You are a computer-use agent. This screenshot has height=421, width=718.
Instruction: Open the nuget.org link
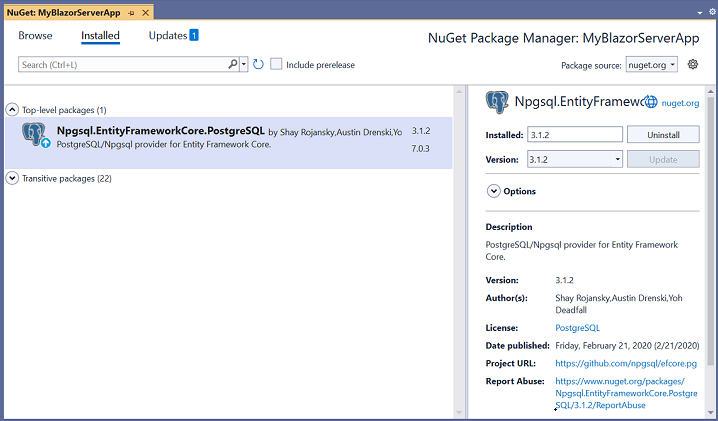(680, 103)
